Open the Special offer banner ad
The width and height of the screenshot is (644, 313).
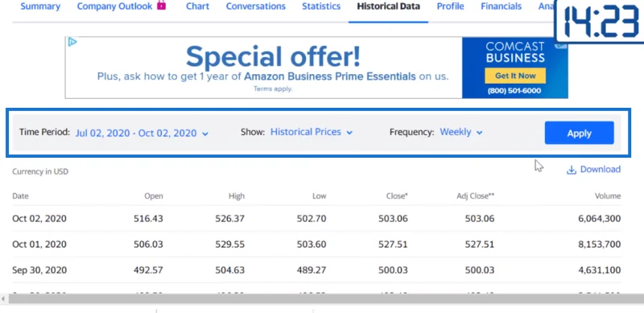pyautogui.click(x=273, y=56)
